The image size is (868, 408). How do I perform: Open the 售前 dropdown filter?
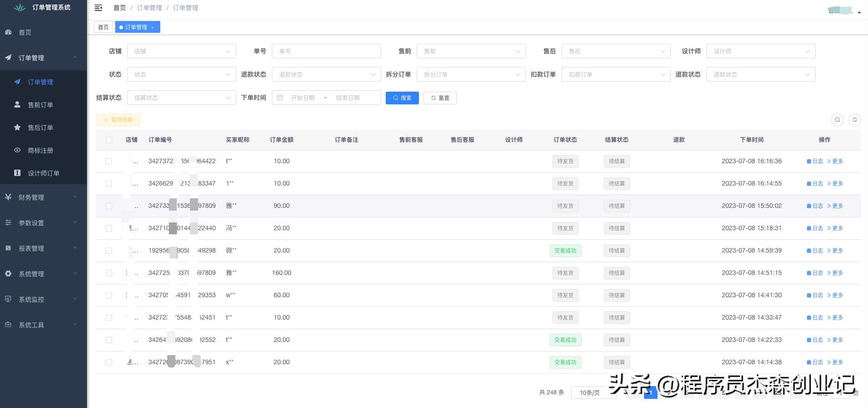pyautogui.click(x=471, y=51)
